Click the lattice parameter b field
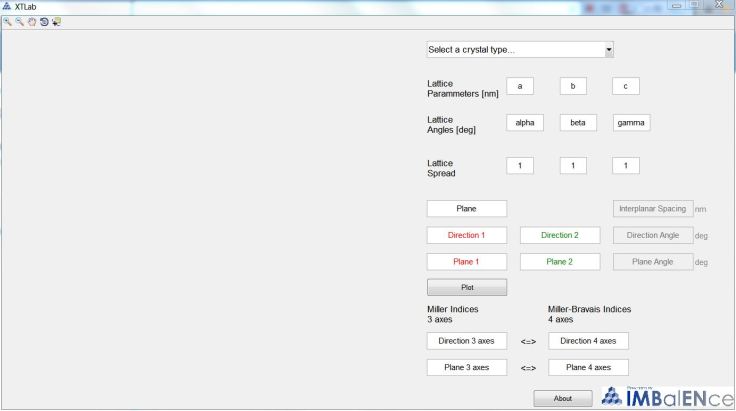This screenshot has height=411, width=736. [x=573, y=86]
